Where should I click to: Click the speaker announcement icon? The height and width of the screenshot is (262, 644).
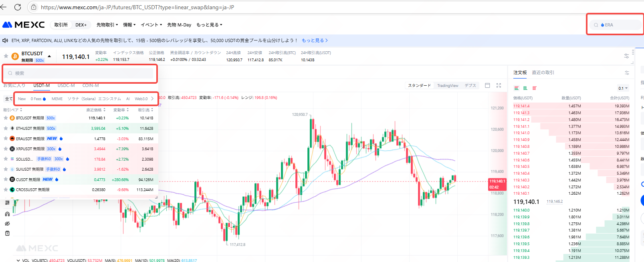6,40
